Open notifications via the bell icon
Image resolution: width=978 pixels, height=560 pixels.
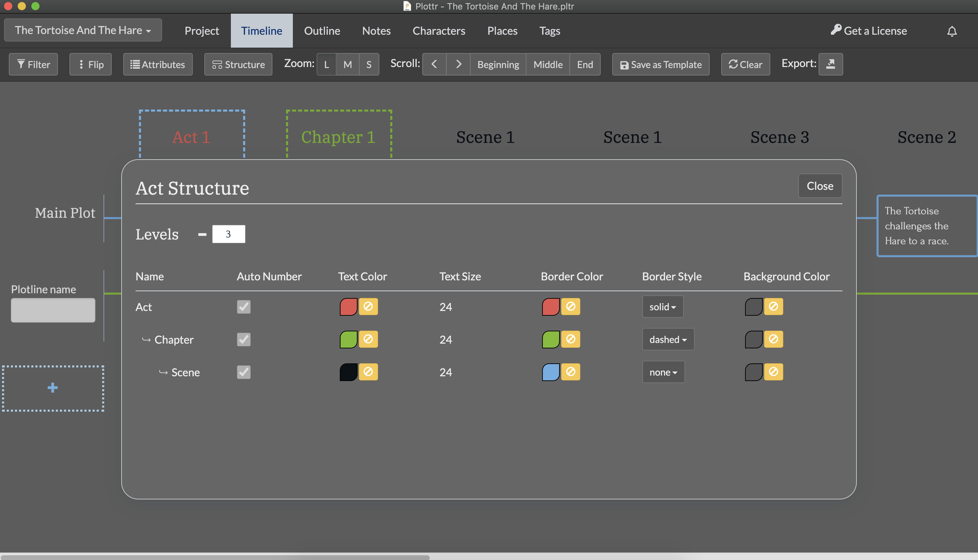(952, 31)
